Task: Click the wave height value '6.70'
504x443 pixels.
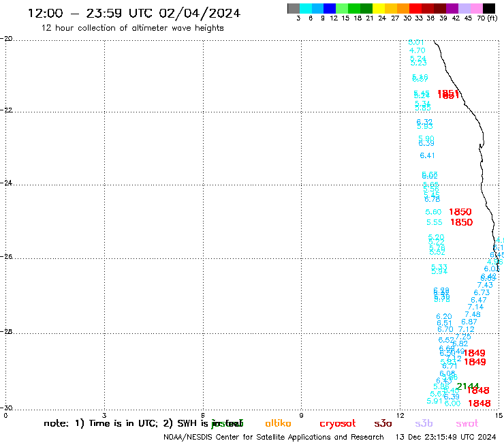Action: (445, 329)
